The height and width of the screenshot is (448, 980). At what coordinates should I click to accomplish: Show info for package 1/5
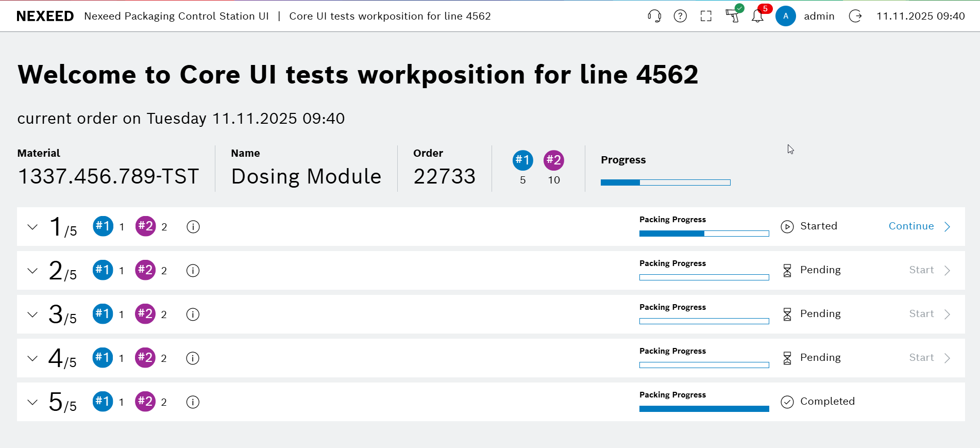(193, 227)
